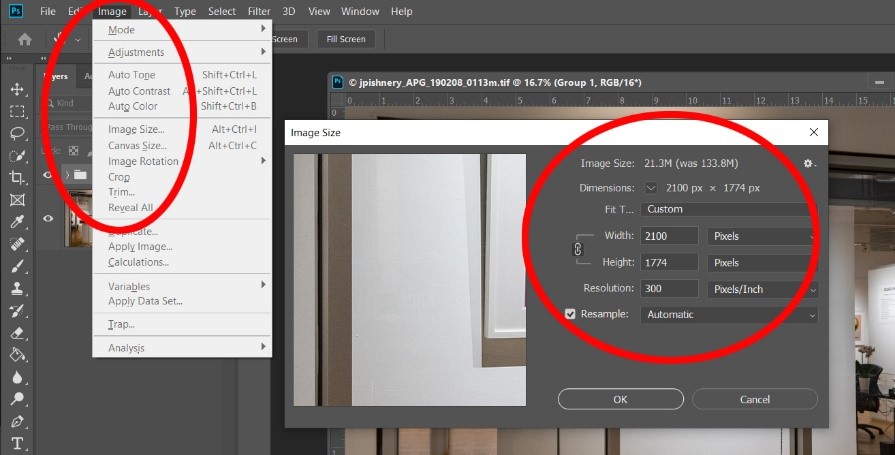Click the Width input field
The width and height of the screenshot is (895, 455).
point(669,236)
